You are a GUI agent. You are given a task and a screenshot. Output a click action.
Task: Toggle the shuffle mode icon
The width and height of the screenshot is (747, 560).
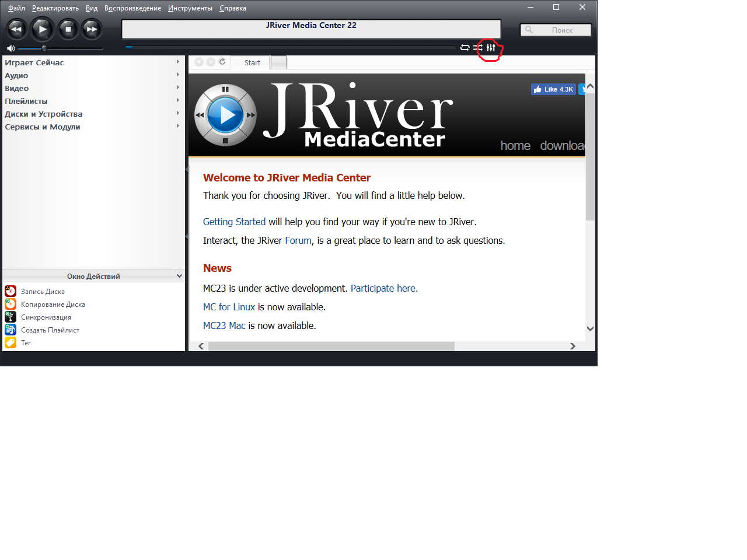click(x=478, y=47)
